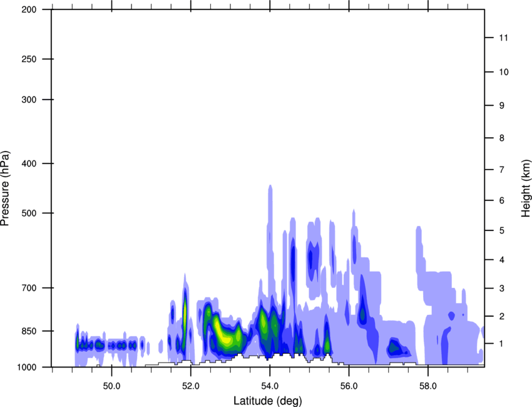Click the 700 pressure tick label
Viewport: 532px width, 407px height.
point(29,287)
